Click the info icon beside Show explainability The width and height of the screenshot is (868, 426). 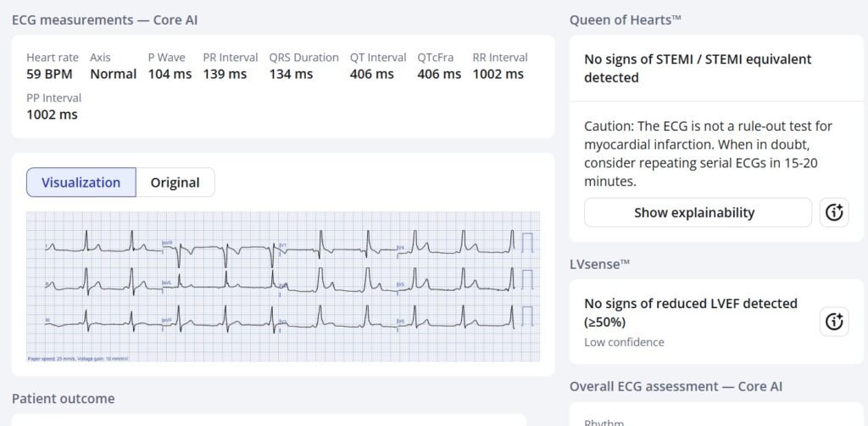click(835, 213)
